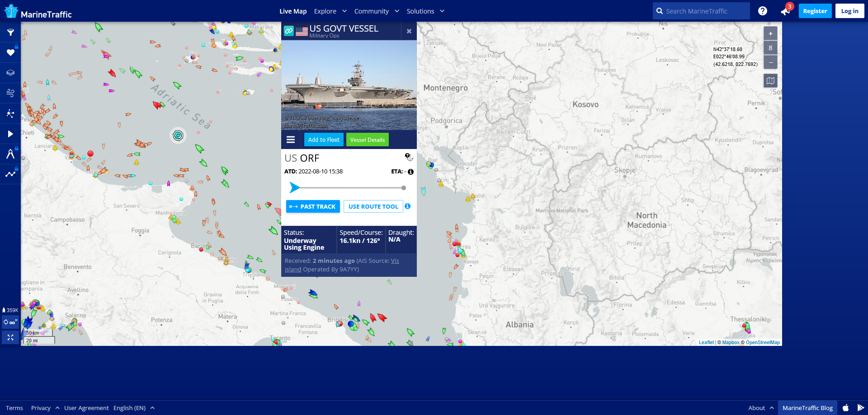Click the selected vessel target marker
868x415 pixels.
pyautogui.click(x=178, y=135)
